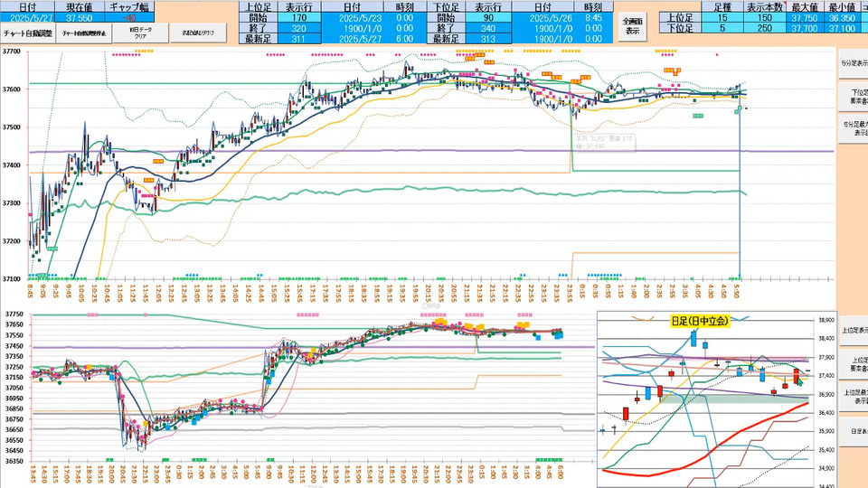
Task: Click the 38,900 label on daily chart axis
Action: (x=826, y=320)
